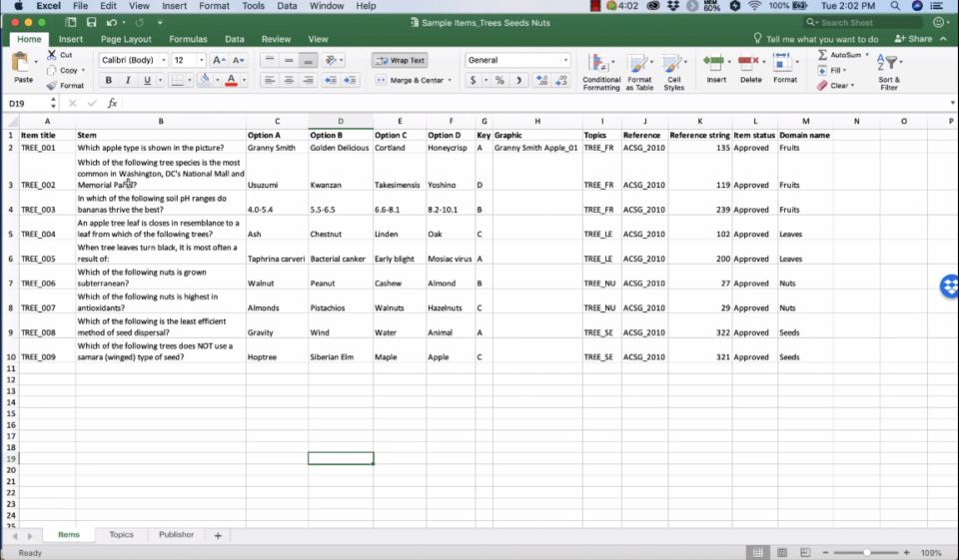Open Conditional Formatting options
This screenshot has width=959, height=560.
600,65
